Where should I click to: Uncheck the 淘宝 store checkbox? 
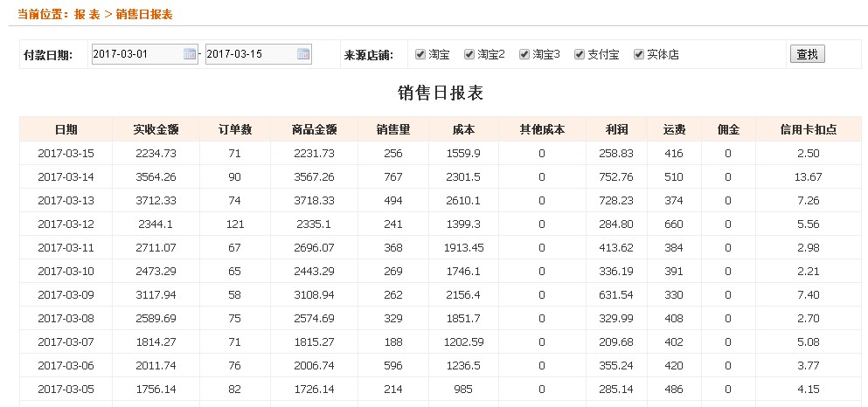tap(420, 54)
